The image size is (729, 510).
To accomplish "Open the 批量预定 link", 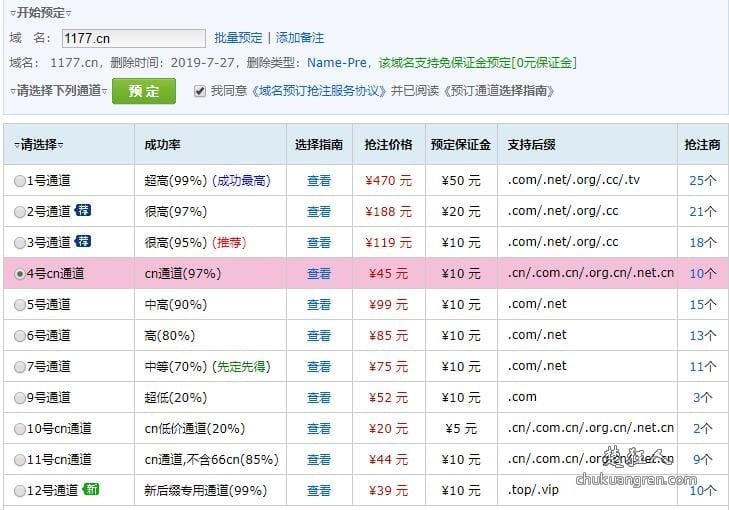I will coord(238,38).
